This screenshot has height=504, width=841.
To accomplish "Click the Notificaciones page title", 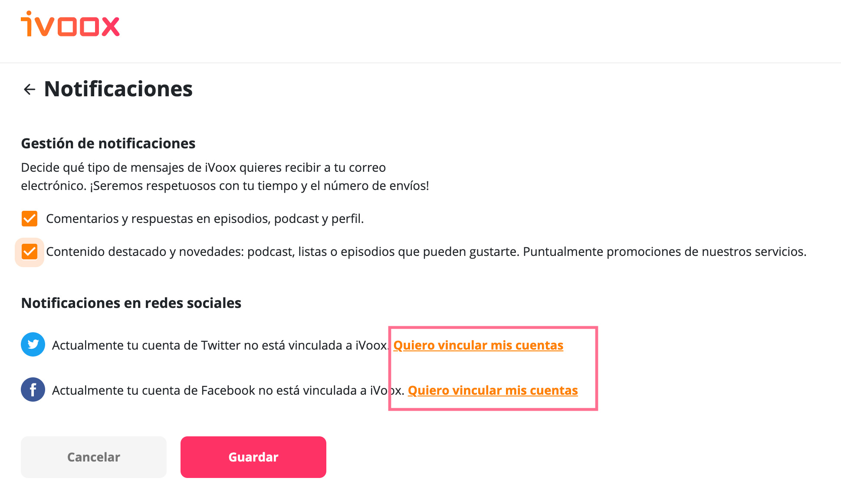I will (x=118, y=89).
